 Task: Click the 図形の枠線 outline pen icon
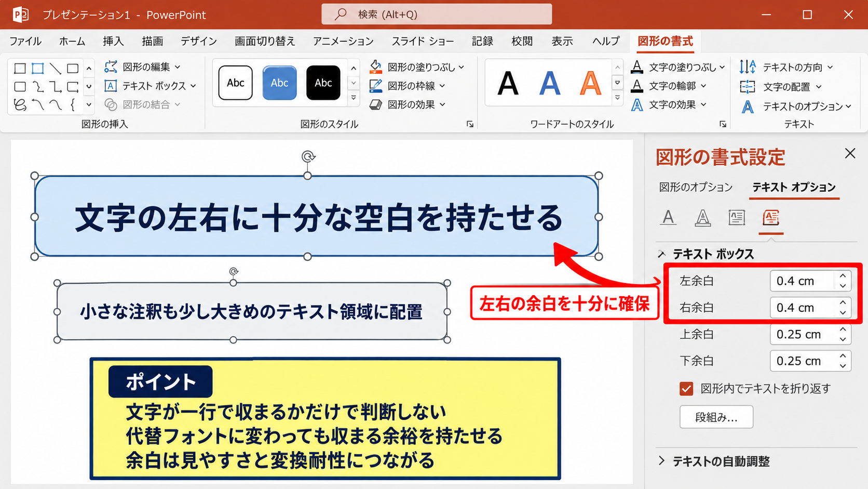click(376, 86)
